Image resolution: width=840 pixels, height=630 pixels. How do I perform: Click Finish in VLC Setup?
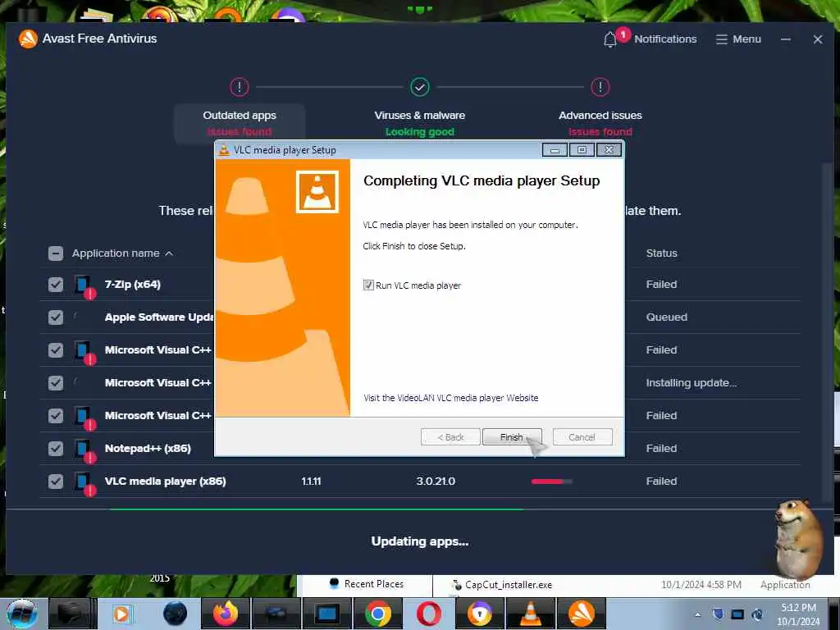[512, 437]
